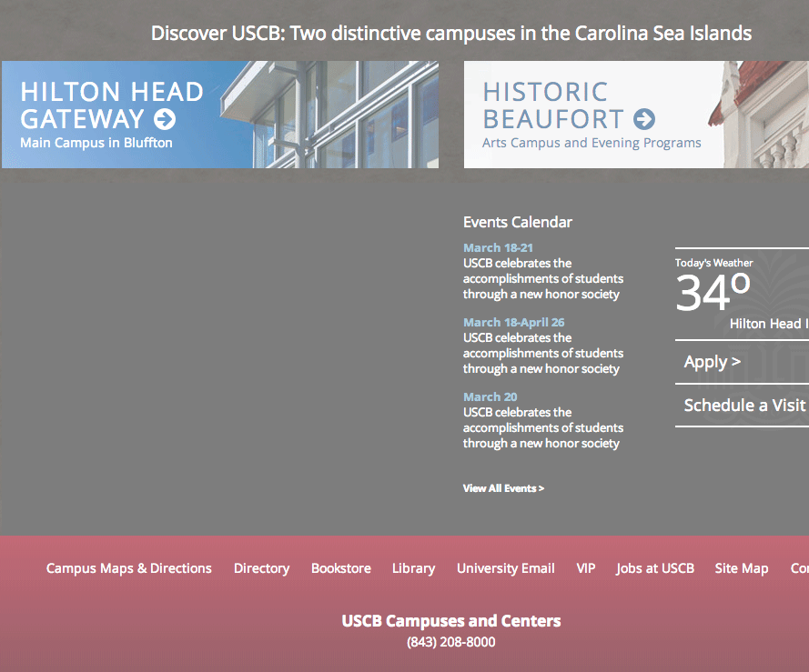Go to Bookstore in the footer
This screenshot has height=672, width=809.
(x=341, y=568)
